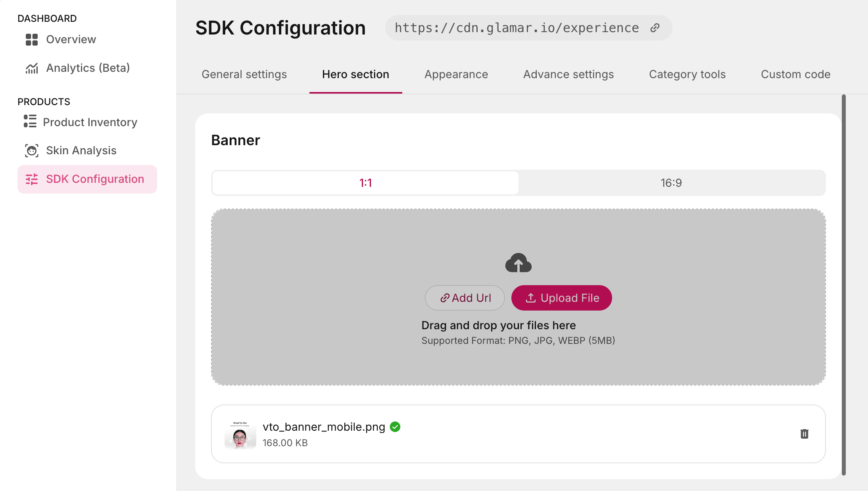Open the Custom code tab
The height and width of the screenshot is (491, 868).
(x=795, y=75)
